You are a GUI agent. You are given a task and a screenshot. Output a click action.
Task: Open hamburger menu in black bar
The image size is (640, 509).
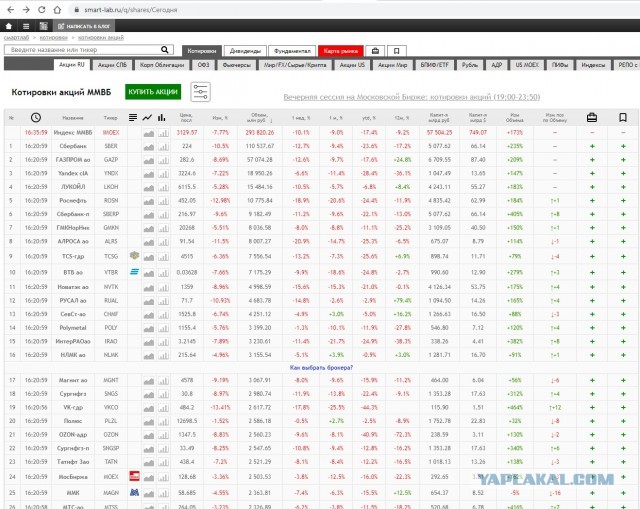(x=26, y=26)
